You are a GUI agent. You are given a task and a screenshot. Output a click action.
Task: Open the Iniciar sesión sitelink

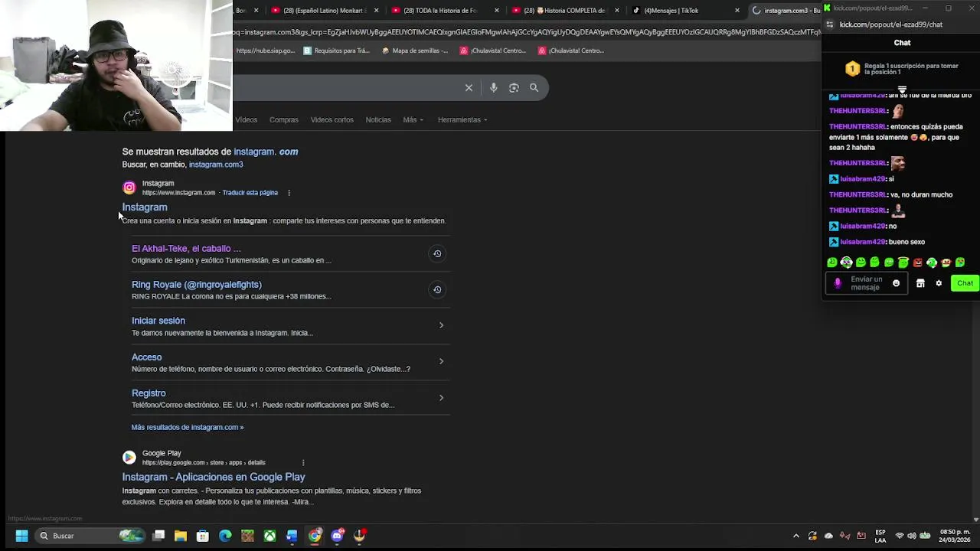[158, 321]
